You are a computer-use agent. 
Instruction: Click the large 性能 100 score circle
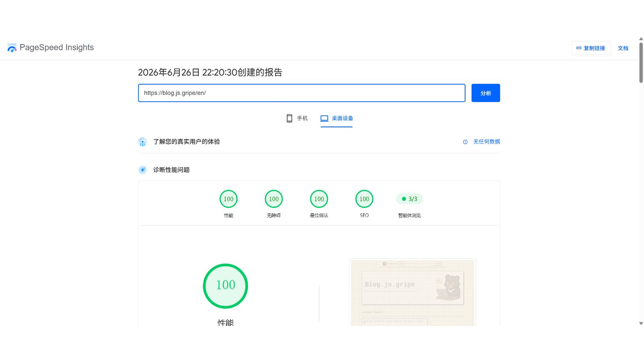coord(225,286)
